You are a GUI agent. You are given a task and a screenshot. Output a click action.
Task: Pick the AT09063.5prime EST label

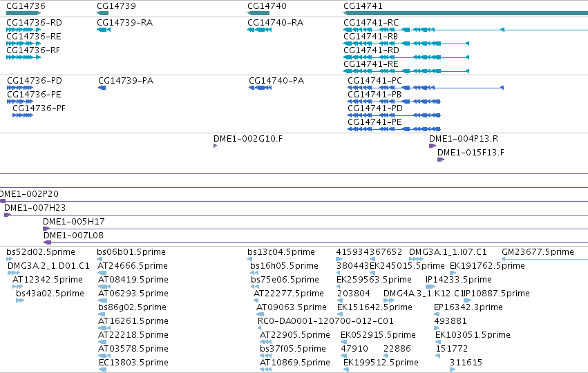click(x=292, y=307)
